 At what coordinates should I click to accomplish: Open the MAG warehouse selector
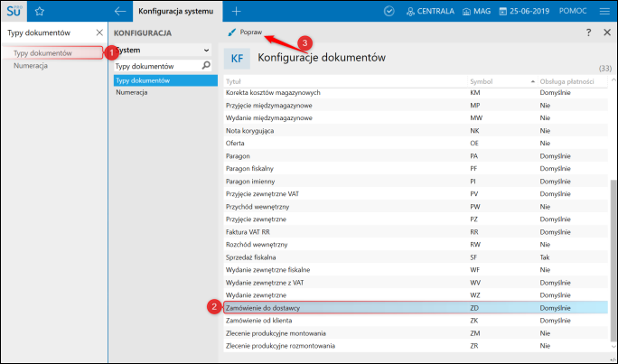point(476,12)
